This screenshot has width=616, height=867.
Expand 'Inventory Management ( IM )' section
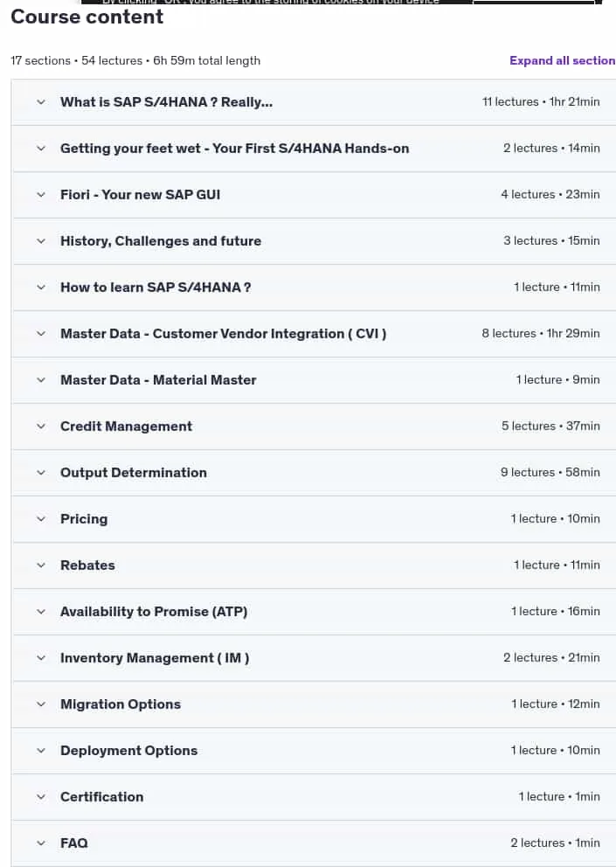click(314, 658)
